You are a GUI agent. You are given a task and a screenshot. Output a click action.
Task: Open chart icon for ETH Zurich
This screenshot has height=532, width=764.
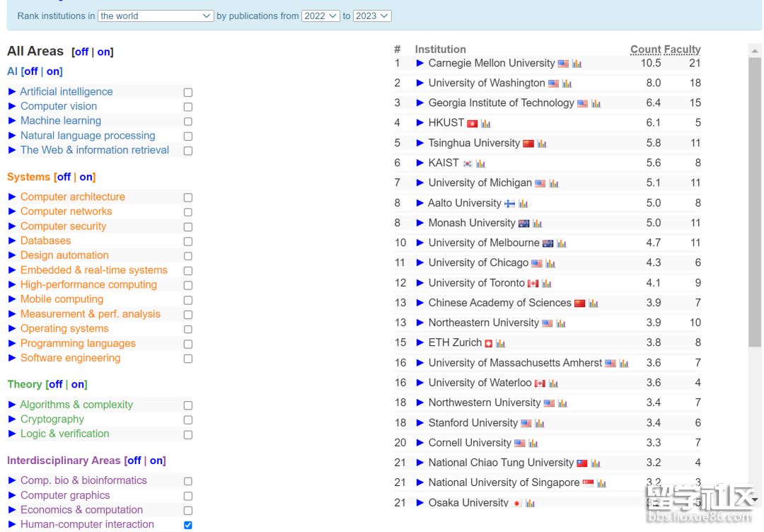[500, 343]
